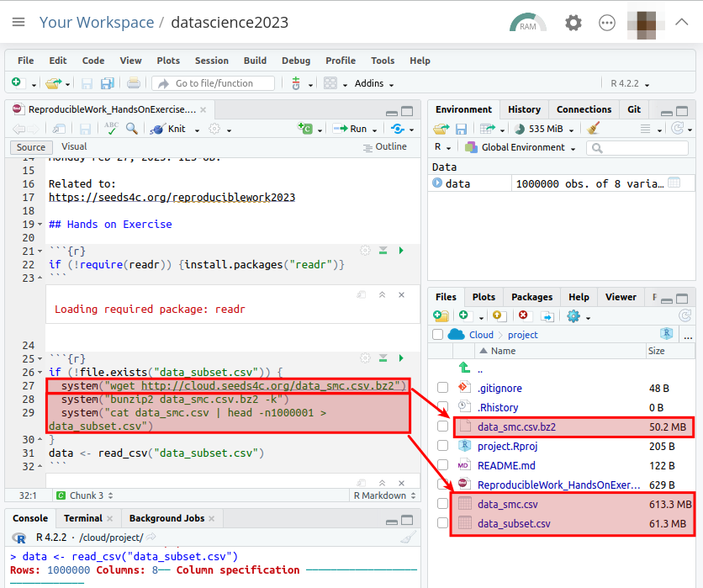Check the data_subset.csv file checkbox

(442, 523)
